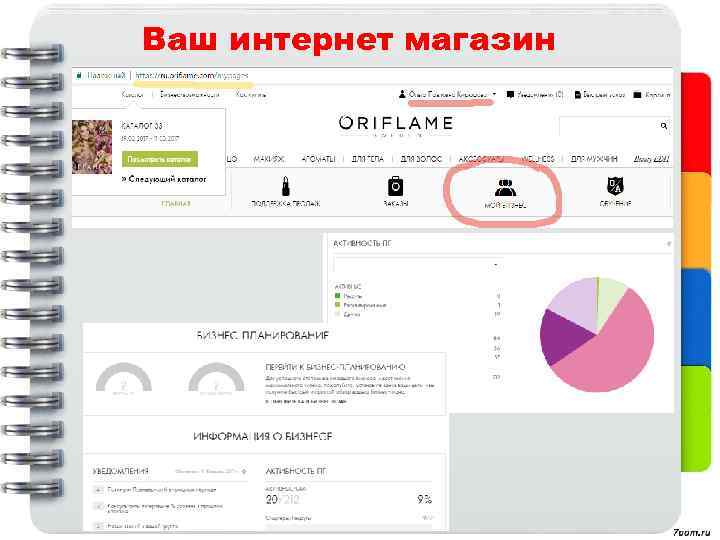Open the Ароматы menu

click(318, 159)
